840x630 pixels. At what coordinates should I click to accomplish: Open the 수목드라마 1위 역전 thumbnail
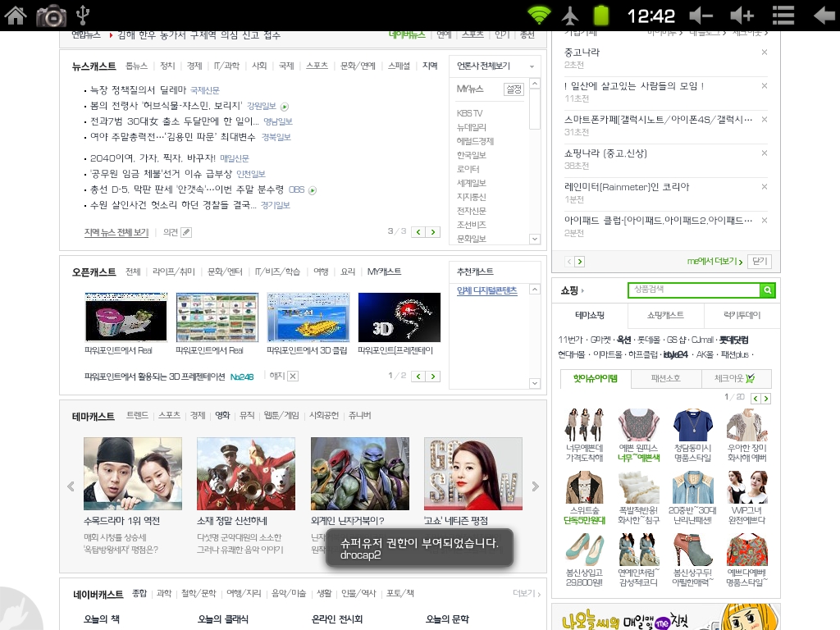click(133, 473)
